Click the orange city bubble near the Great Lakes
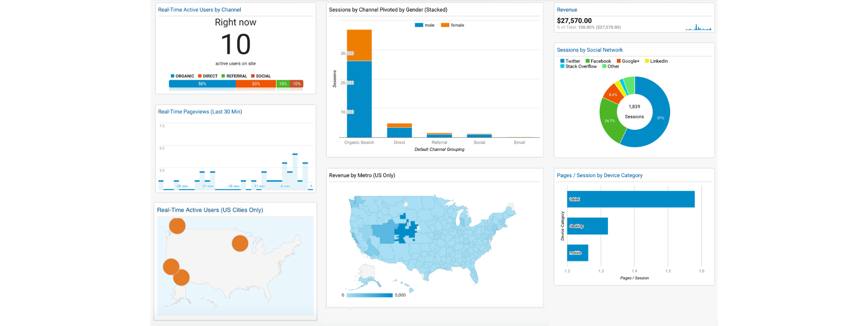The image size is (868, 326). pos(240,243)
